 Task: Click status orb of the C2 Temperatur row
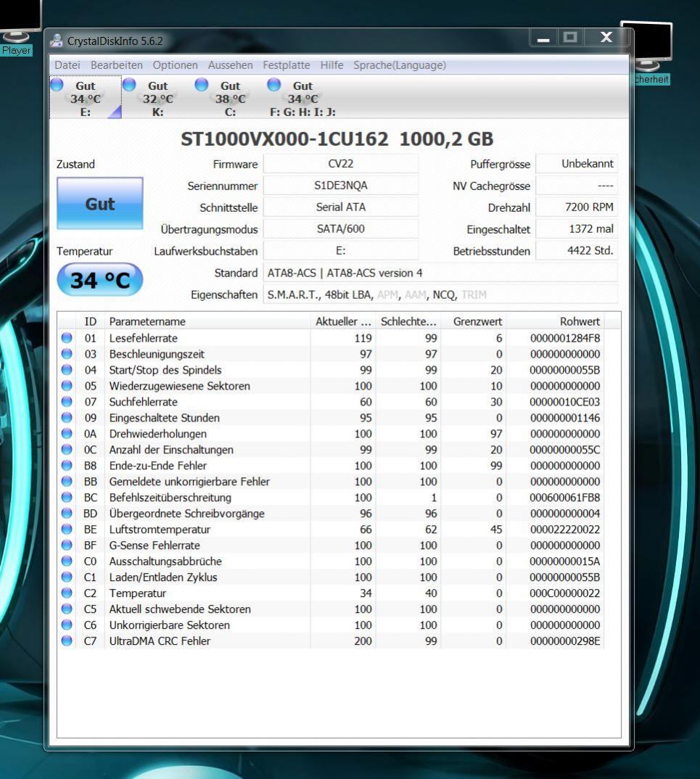point(67,593)
